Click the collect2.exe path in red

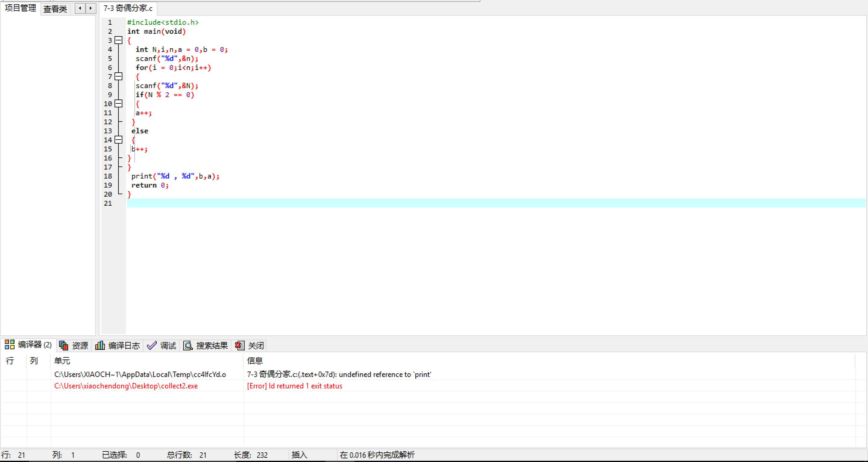[126, 386]
